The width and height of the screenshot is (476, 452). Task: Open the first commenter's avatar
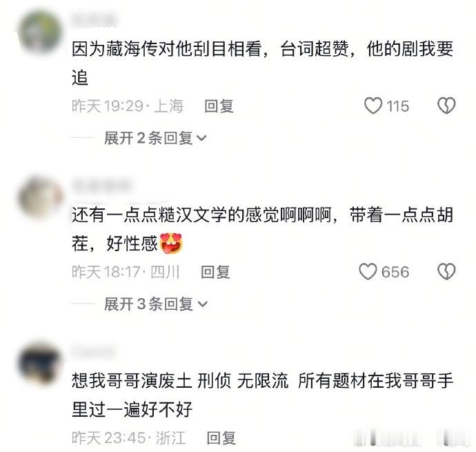(40, 31)
